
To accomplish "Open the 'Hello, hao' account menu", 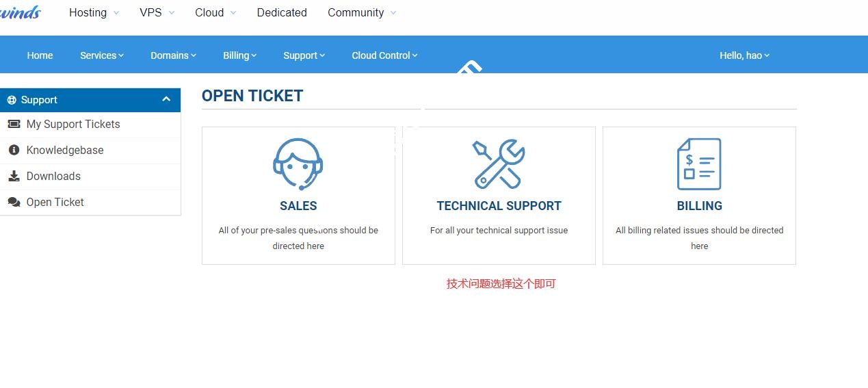I will (x=744, y=55).
